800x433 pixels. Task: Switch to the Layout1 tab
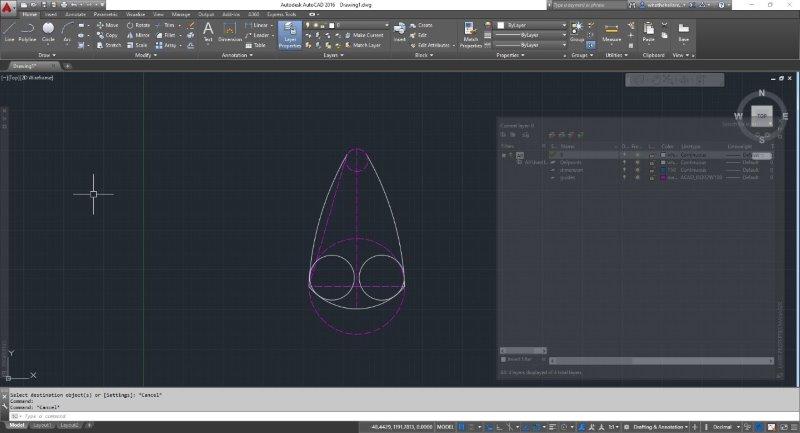point(42,425)
